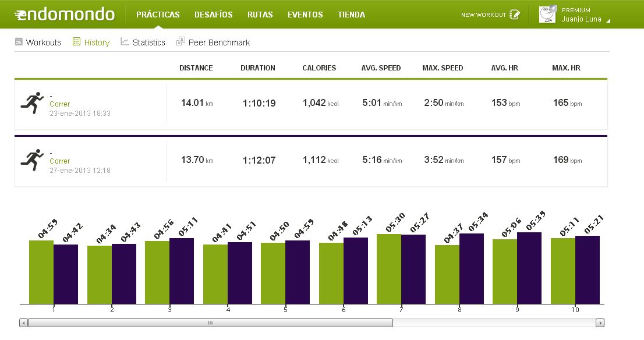This screenshot has width=644, height=340.
Task: Click the MAX. SPEED column header
Action: click(x=443, y=68)
